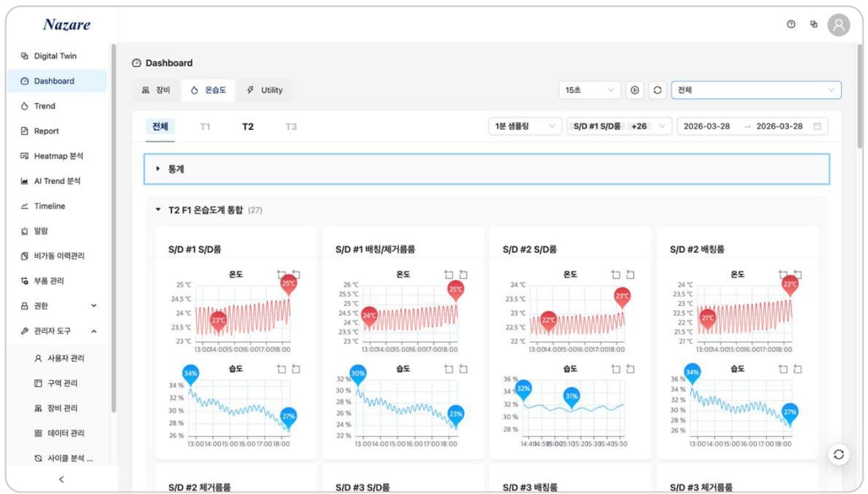Start auto-refresh with the play icon
Screen dimensions: 868x494
[x=635, y=90]
